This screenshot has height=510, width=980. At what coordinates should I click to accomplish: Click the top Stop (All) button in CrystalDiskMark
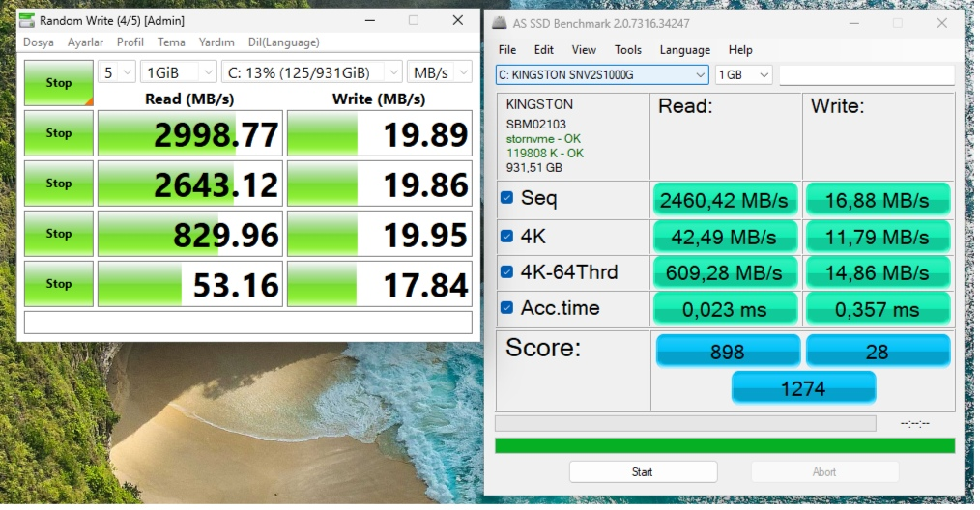pos(59,82)
